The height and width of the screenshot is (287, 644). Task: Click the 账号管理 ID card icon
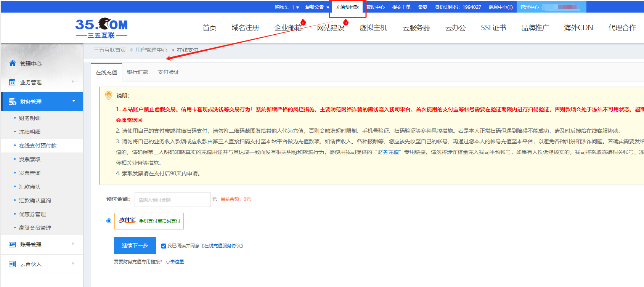(12, 245)
